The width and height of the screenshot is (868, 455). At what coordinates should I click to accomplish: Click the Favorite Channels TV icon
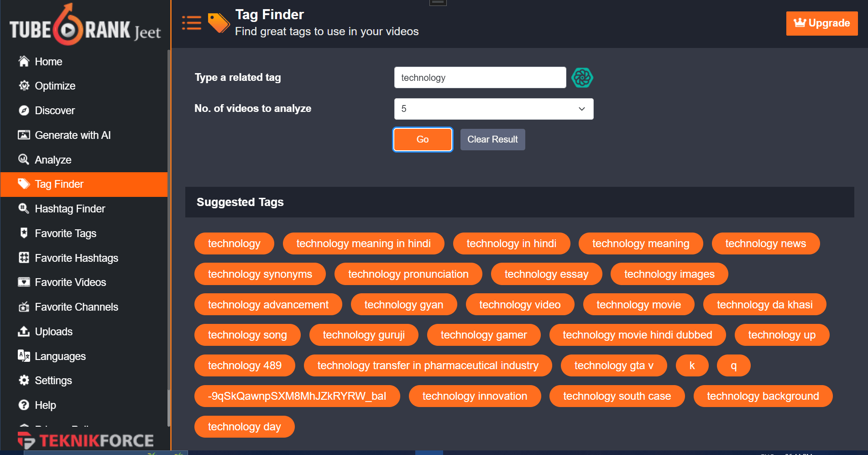[x=24, y=307]
